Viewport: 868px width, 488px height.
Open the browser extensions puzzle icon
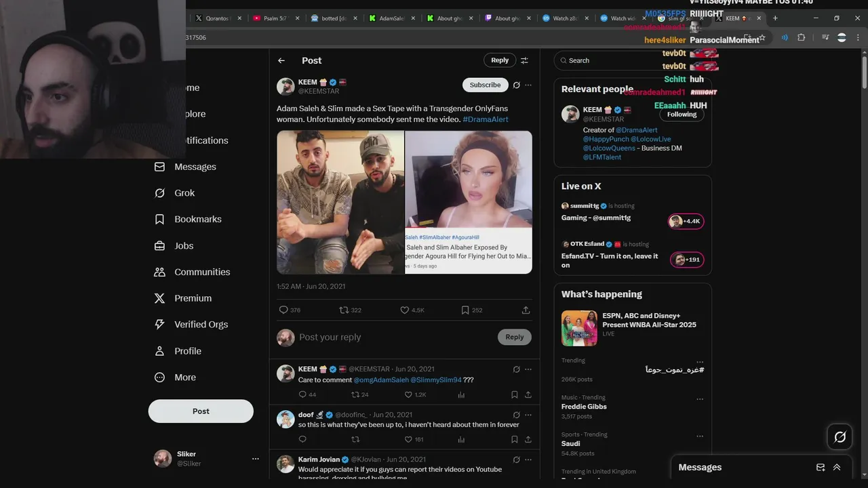(801, 38)
